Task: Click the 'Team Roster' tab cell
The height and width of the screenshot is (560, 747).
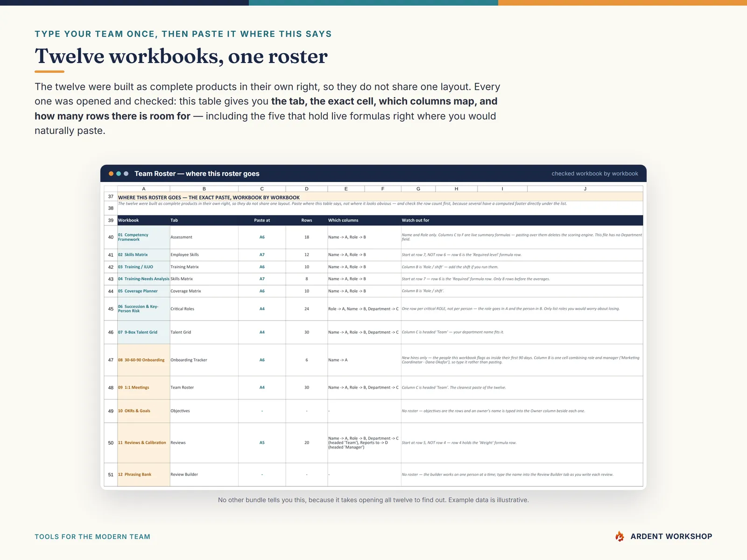Action: tap(204, 388)
